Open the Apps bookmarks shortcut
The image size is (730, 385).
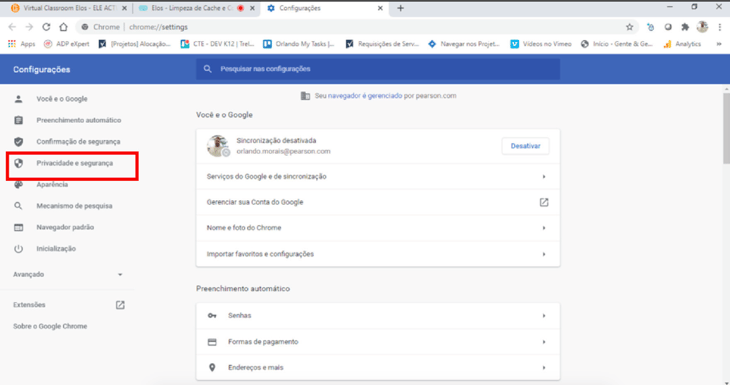click(21, 44)
